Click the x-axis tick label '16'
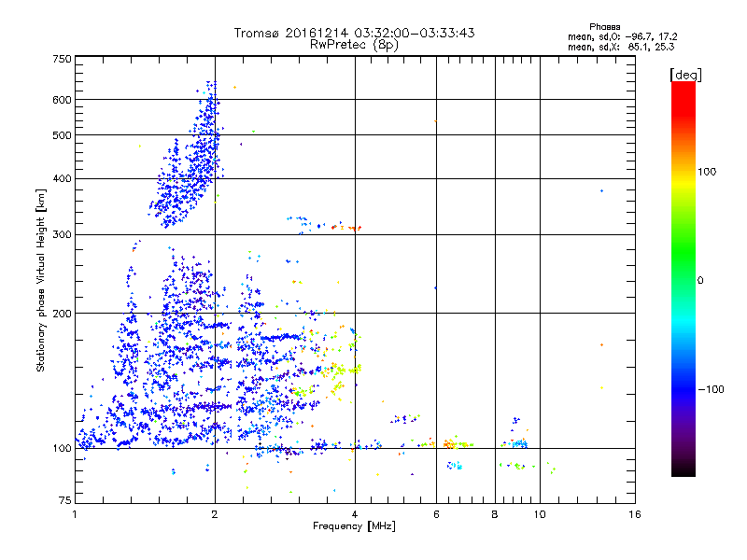747x560 pixels. coord(635,514)
